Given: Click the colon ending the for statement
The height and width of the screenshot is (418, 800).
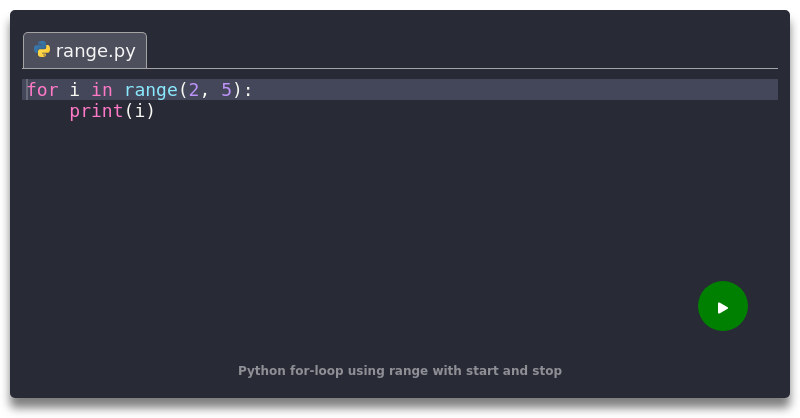Looking at the screenshot, I should point(249,90).
